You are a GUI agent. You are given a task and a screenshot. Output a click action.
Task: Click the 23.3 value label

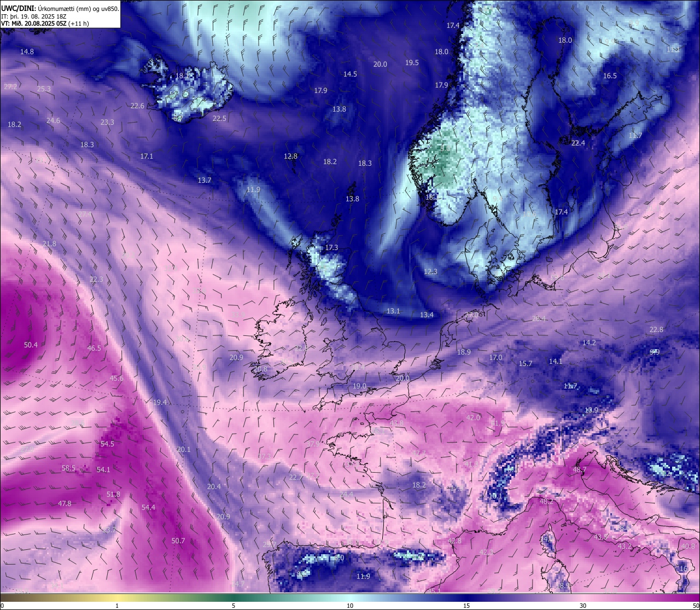tap(107, 123)
